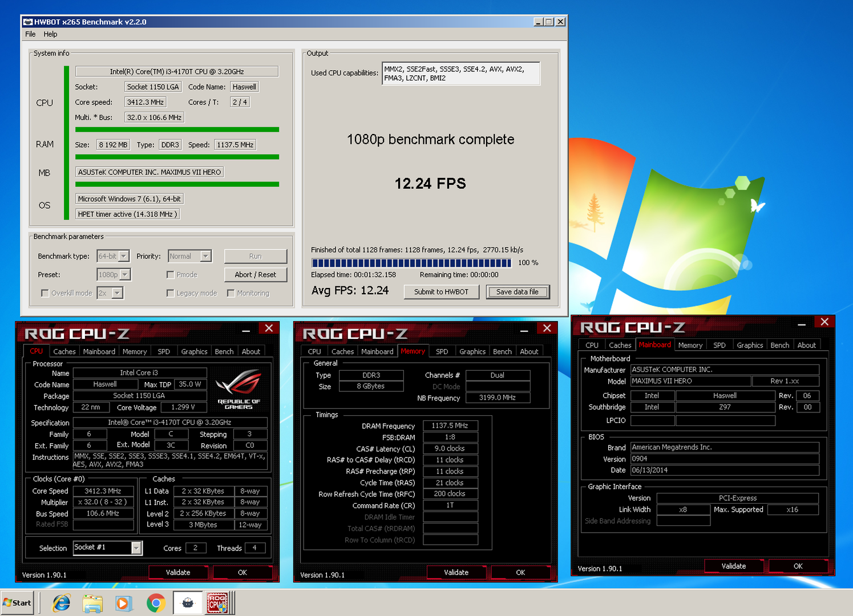Click the MAXIMUS VII HERO model field
This screenshot has width=853, height=616.
point(690,381)
